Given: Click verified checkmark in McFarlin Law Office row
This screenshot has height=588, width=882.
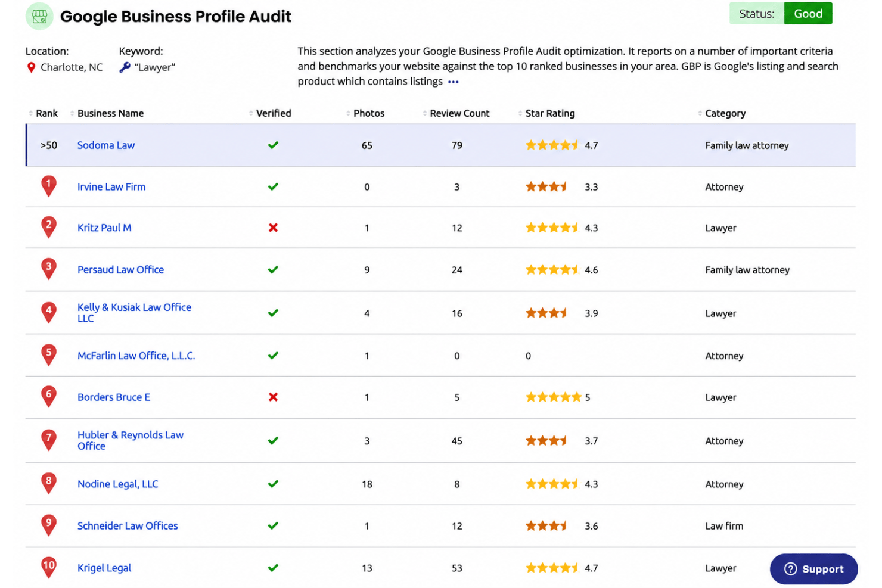Looking at the screenshot, I should pyautogui.click(x=273, y=355).
